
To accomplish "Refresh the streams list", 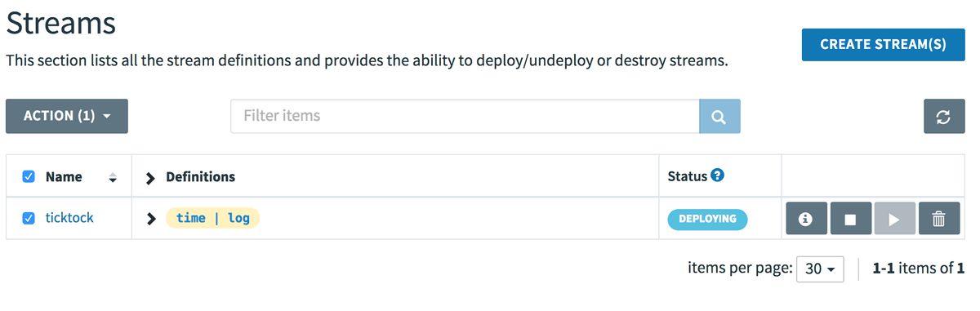I will point(944,117).
